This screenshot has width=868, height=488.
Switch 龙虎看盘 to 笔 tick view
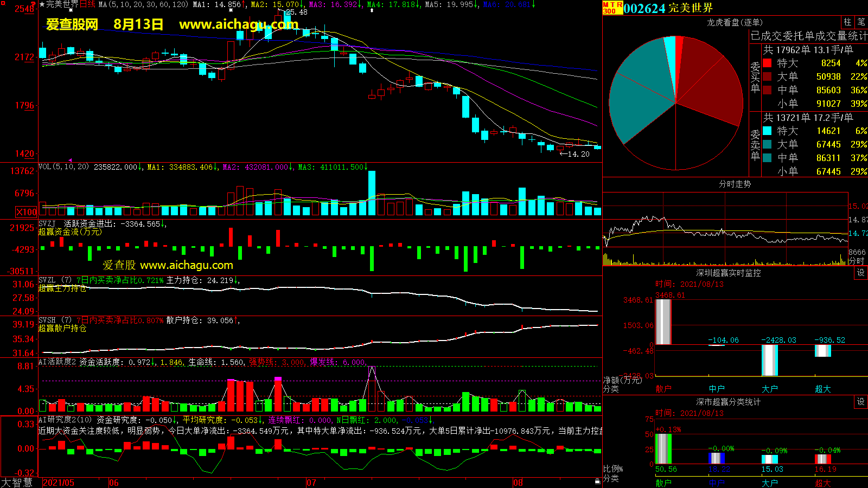[861, 22]
